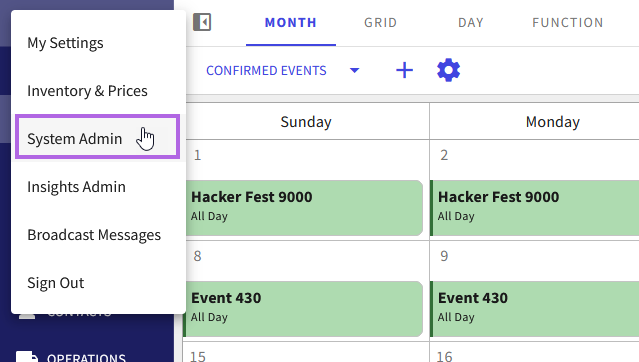This screenshot has height=362, width=639.
Task: Open Hacker Fest 9000 event on Monday
Action: [535, 207]
